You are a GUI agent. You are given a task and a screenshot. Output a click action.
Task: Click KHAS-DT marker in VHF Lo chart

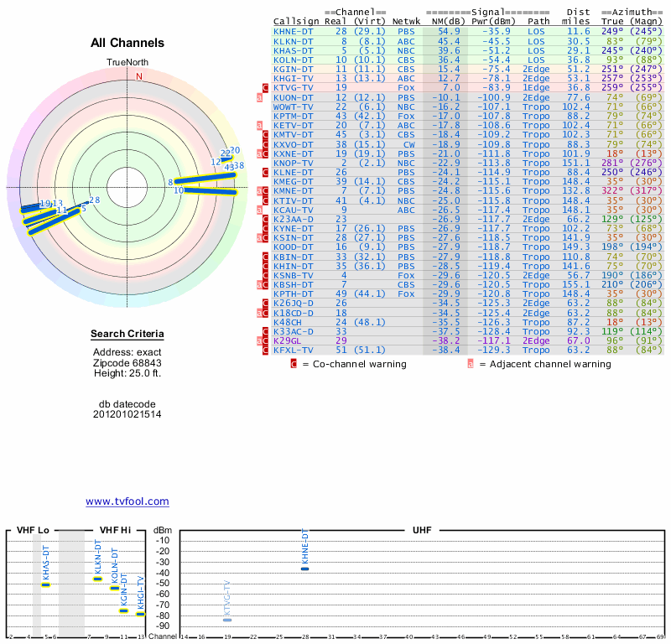click(45, 584)
